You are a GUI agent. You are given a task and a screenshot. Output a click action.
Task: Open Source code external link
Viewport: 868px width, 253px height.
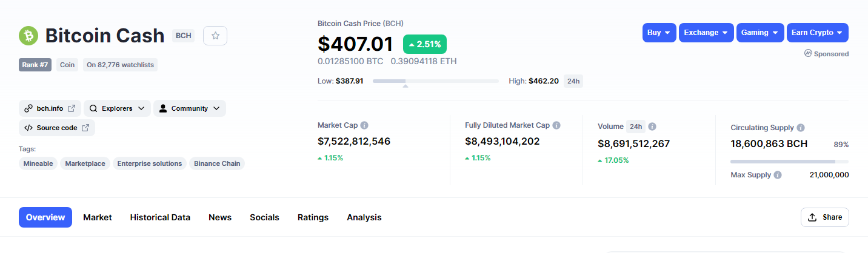click(57, 128)
